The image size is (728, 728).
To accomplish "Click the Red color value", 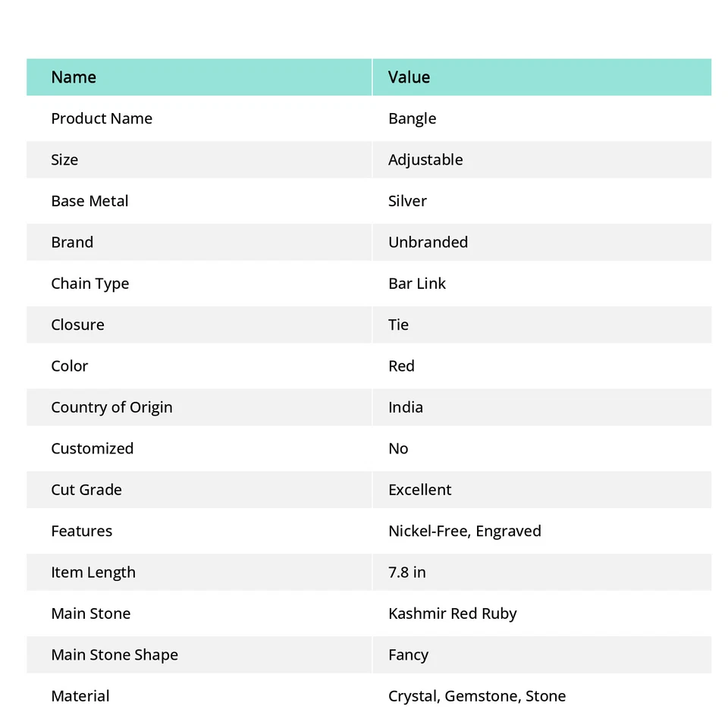I will click(x=401, y=366).
